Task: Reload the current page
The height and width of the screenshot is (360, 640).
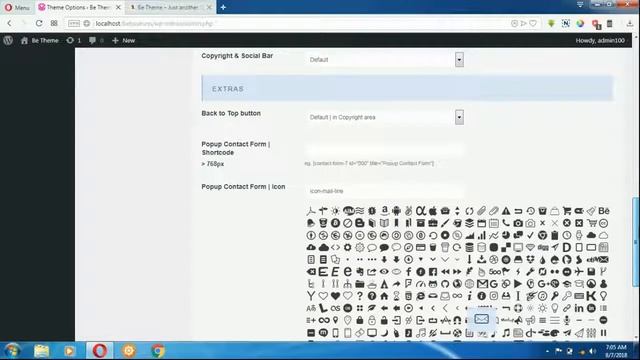Action: [39, 23]
